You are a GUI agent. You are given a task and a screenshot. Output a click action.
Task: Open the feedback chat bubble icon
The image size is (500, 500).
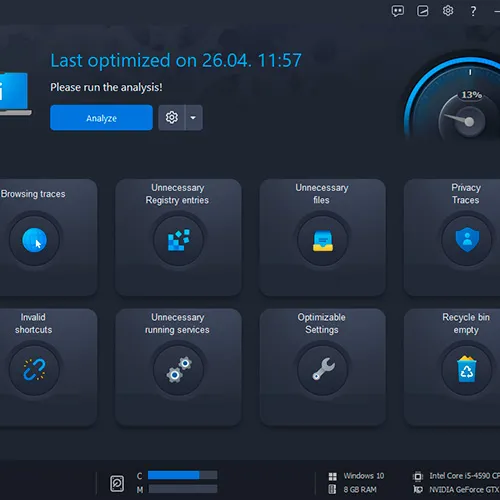[x=397, y=11]
